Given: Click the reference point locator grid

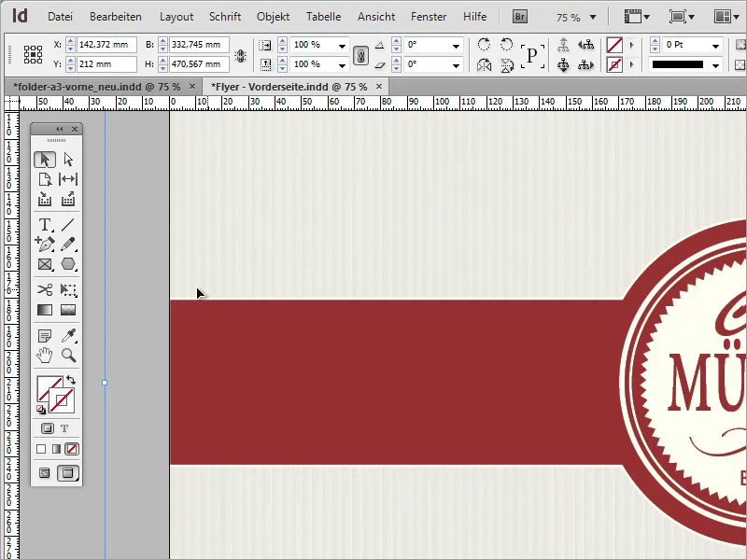Looking at the screenshot, I should [34, 55].
